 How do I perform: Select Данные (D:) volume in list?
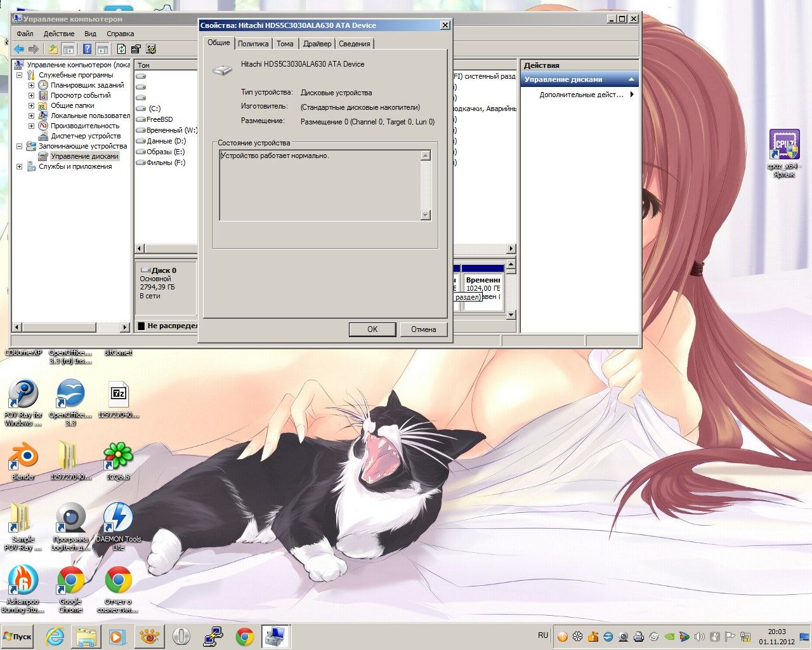coord(166,141)
